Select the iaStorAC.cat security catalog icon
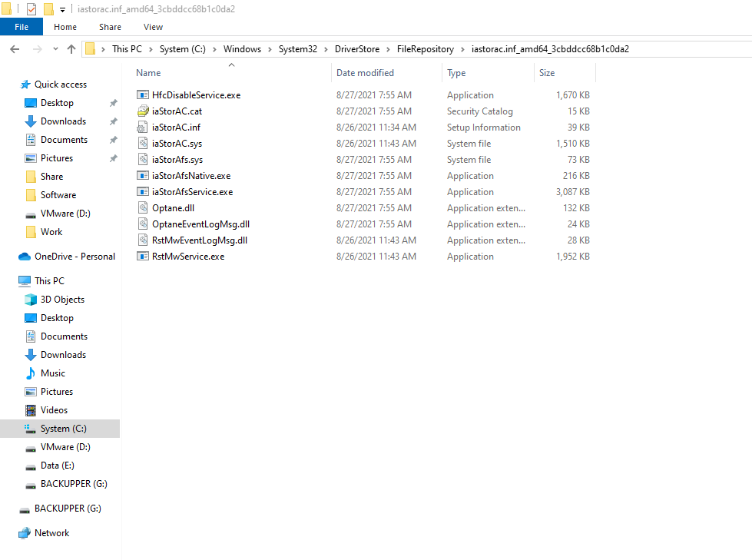The image size is (752, 560). point(143,111)
